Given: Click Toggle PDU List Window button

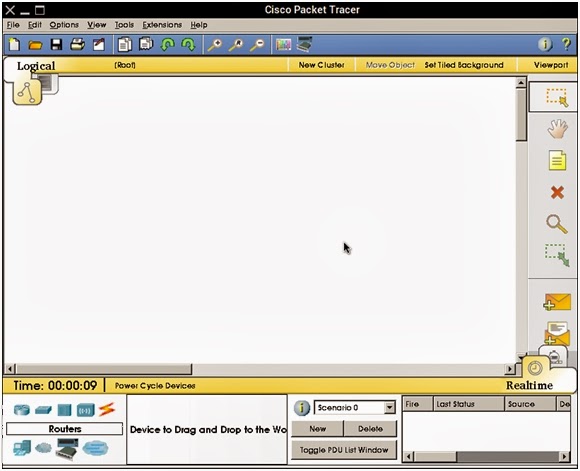Looking at the screenshot, I should coord(344,450).
